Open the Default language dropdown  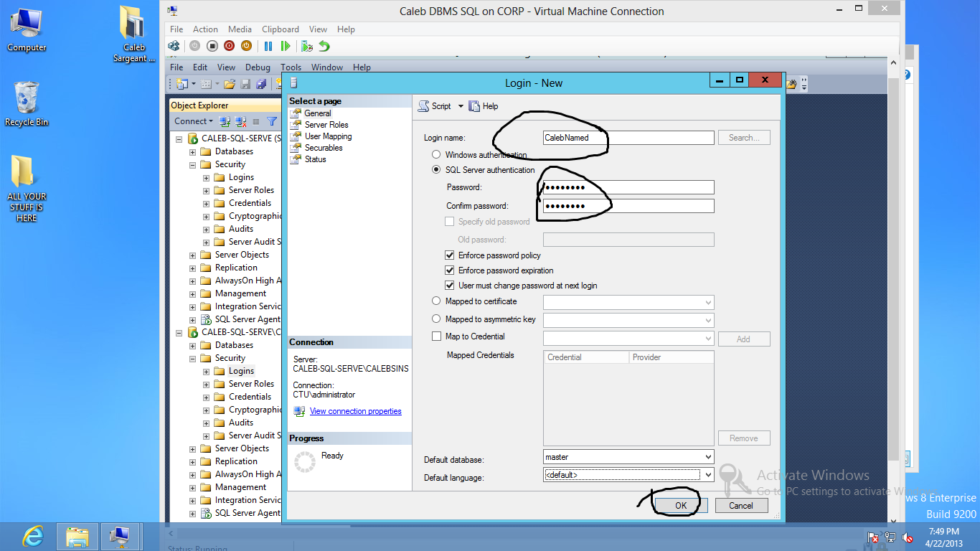(x=708, y=475)
